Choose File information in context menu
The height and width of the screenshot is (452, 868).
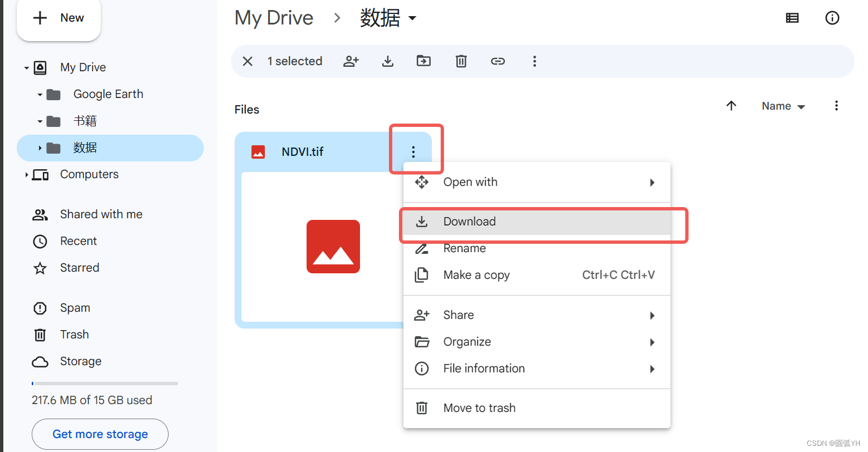tap(536, 369)
